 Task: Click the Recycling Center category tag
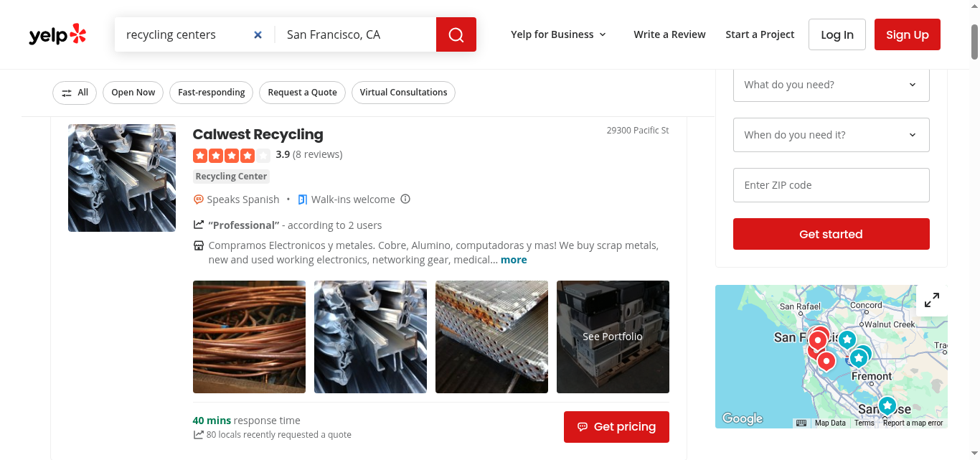[231, 177]
